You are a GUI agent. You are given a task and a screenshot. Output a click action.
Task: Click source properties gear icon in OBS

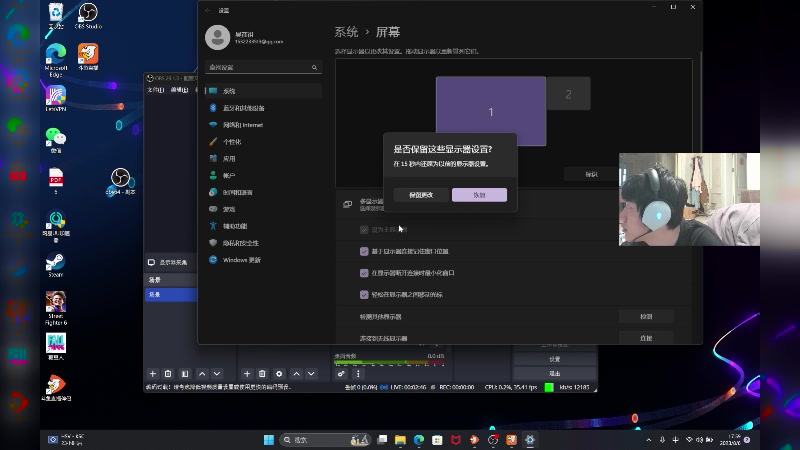[x=279, y=374]
